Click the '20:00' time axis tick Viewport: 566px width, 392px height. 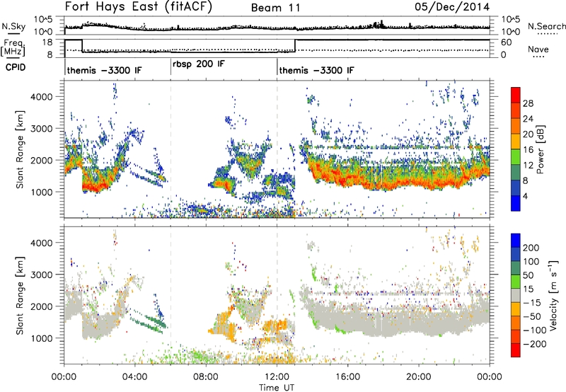[419, 377]
